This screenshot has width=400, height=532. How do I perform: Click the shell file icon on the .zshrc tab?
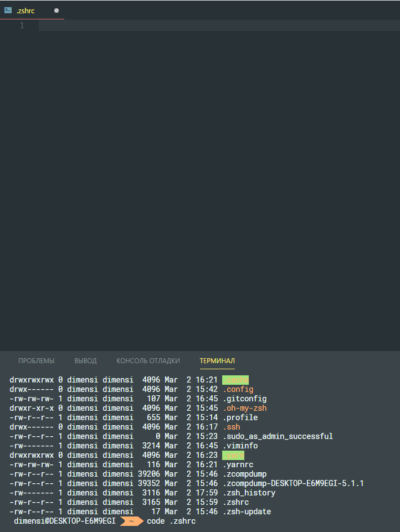(x=8, y=10)
